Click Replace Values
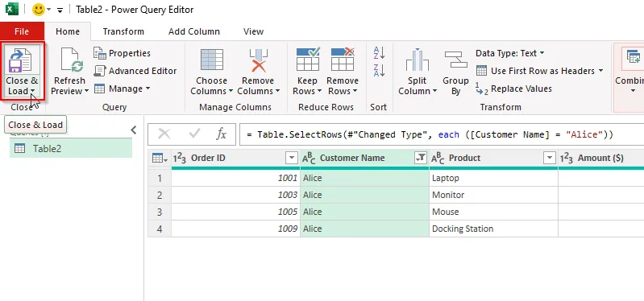 point(513,89)
